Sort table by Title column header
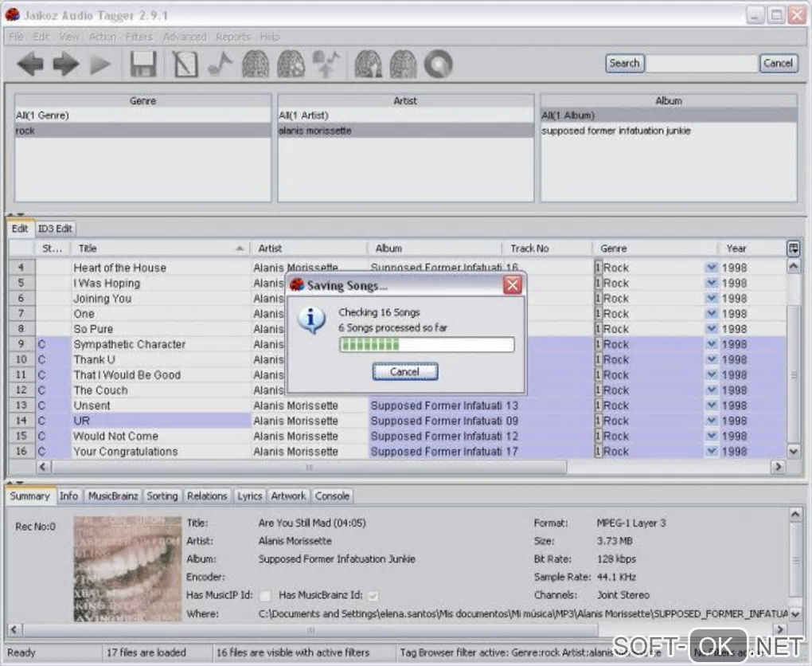This screenshot has width=812, height=666. click(x=160, y=249)
